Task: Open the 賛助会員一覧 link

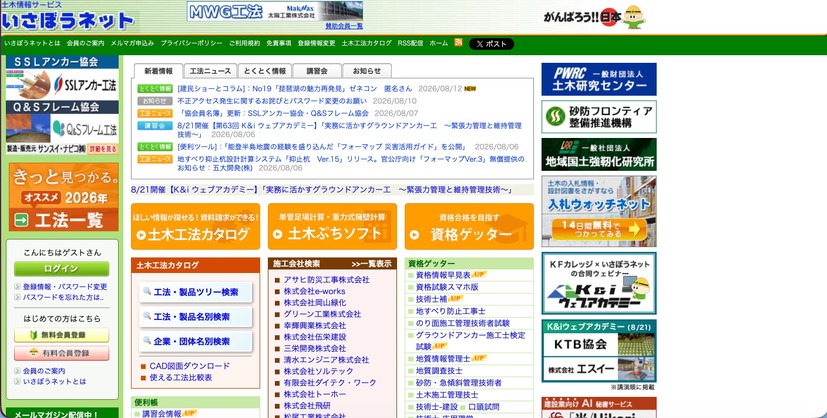Action: pos(344,26)
